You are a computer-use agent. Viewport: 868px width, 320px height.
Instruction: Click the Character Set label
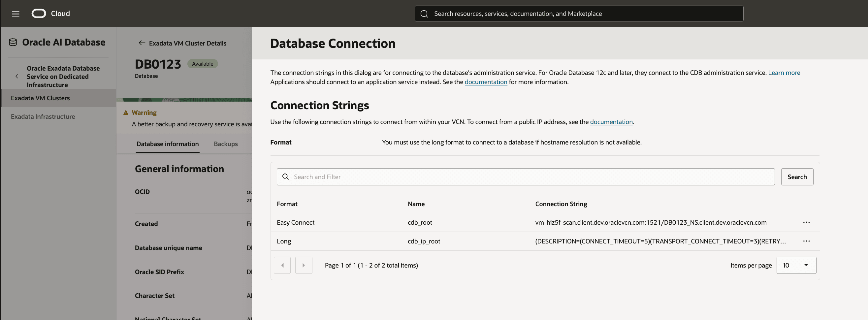pyautogui.click(x=154, y=296)
